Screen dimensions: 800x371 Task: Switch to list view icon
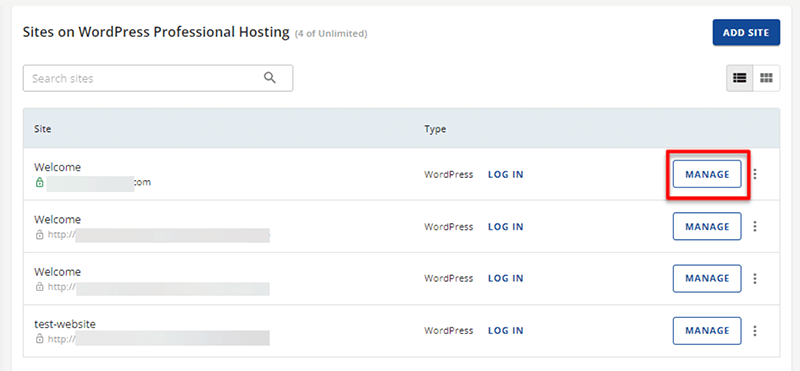tap(740, 78)
